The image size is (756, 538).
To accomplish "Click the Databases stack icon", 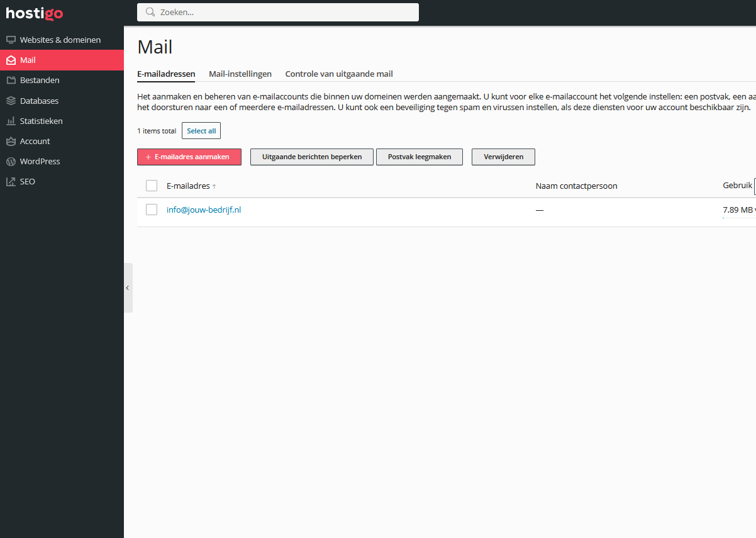I will (x=11, y=101).
